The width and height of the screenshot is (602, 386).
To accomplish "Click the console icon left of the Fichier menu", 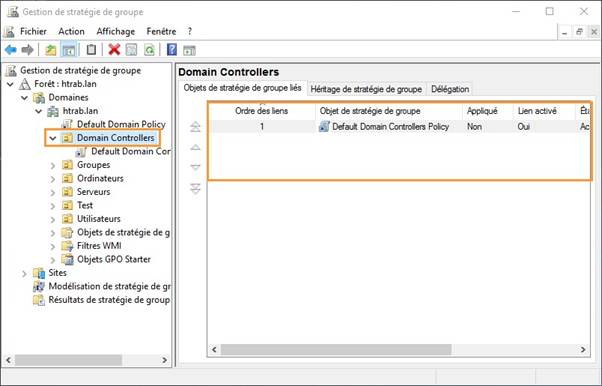I will pos(9,31).
